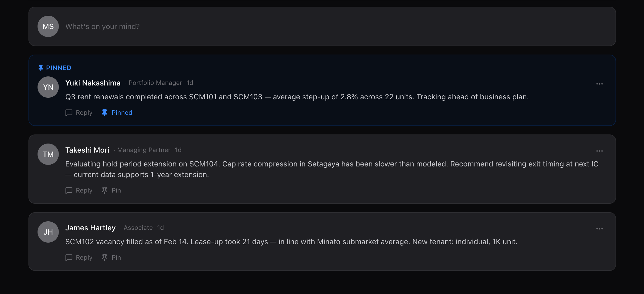Click Takeshi Mori's TM avatar
Screen dimensions: 644x294
[48, 154]
